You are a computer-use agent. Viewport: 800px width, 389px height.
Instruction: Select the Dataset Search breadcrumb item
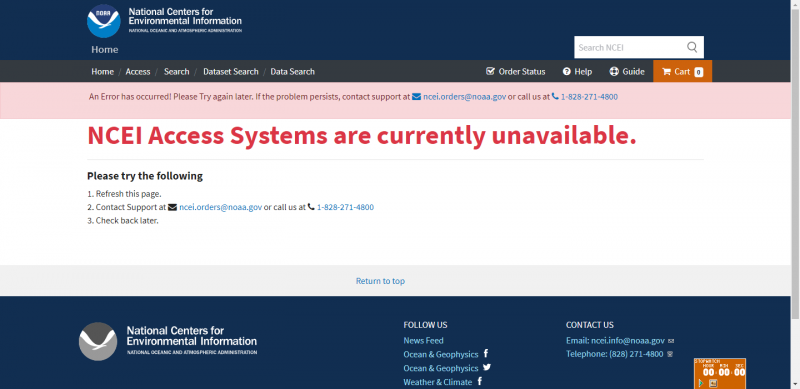[231, 71]
